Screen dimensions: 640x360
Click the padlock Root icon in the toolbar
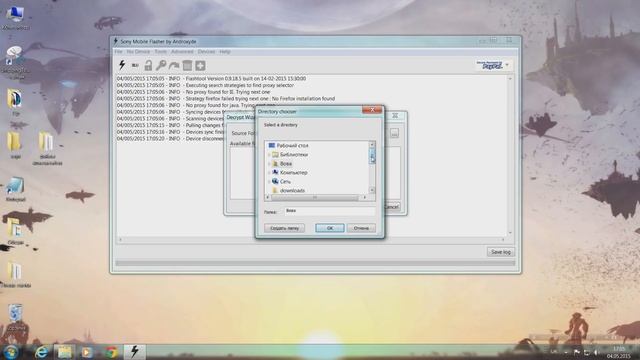click(148, 65)
